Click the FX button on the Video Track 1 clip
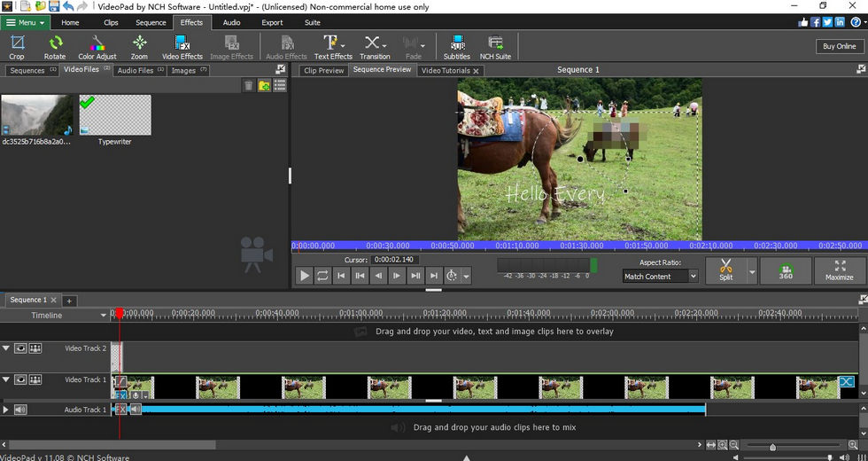868x461 pixels. pos(120,395)
